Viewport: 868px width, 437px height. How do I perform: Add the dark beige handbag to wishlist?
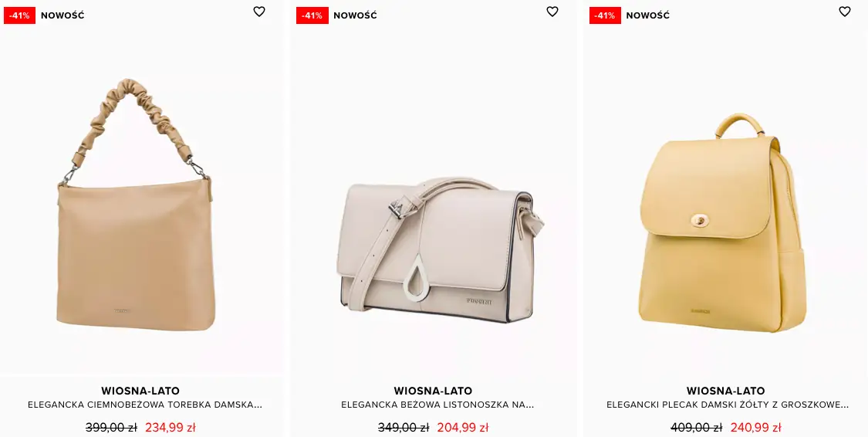pos(259,12)
